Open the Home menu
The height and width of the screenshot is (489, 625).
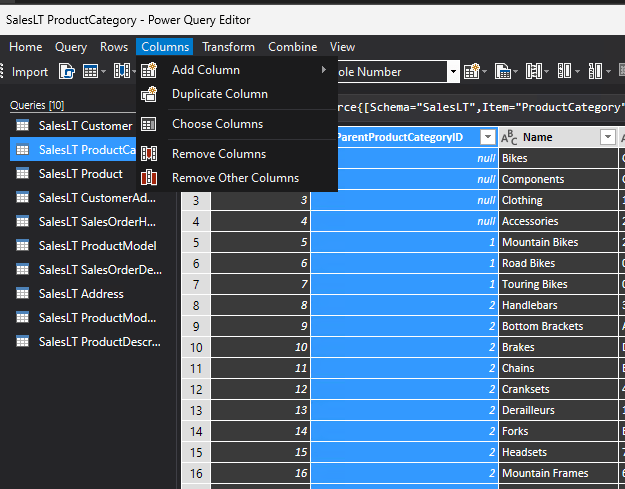(x=26, y=47)
